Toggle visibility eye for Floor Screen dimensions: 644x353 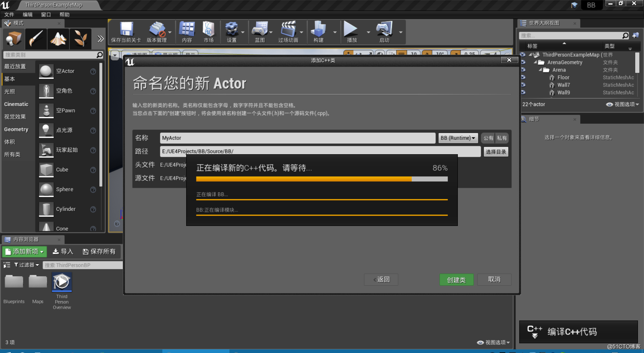[x=523, y=77]
